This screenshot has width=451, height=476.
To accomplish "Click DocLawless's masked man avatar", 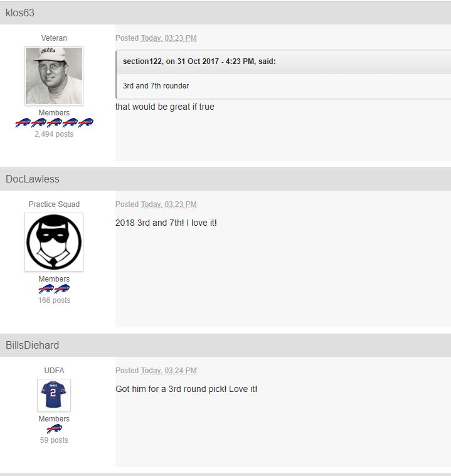I will pyautogui.click(x=54, y=242).
